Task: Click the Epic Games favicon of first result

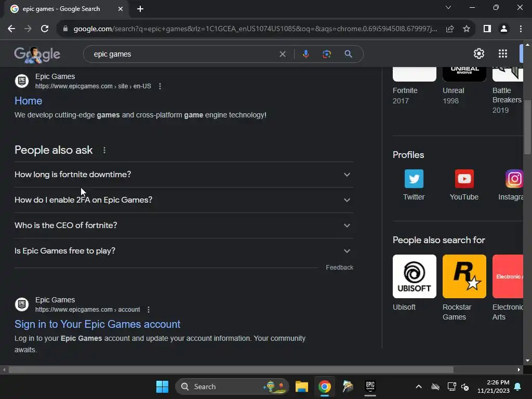Action: [x=22, y=81]
